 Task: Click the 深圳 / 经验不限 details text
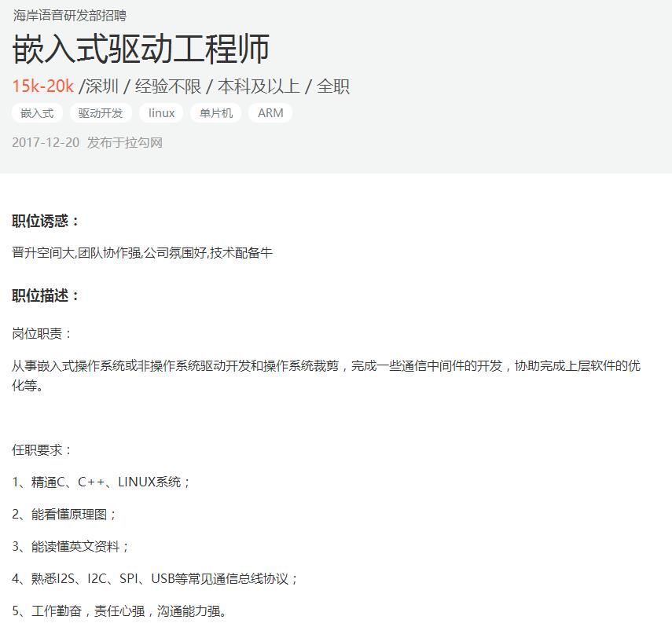[x=215, y=86]
